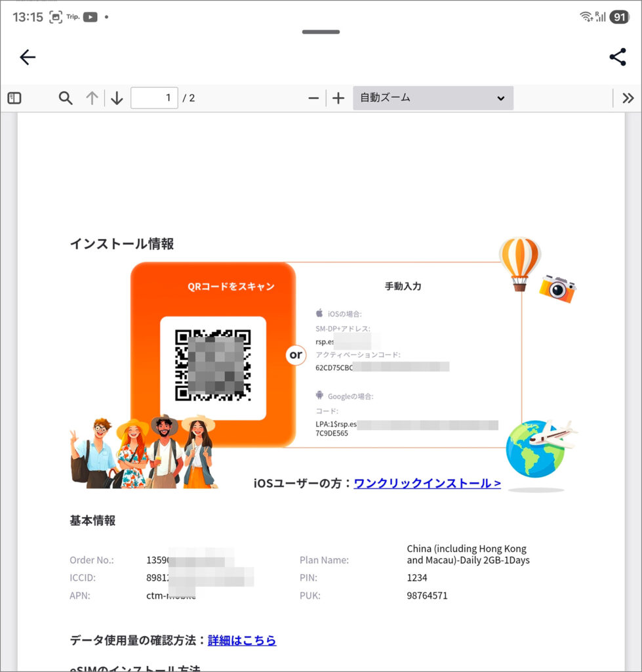This screenshot has width=642, height=672.
Task: Zoom in with plus button
Action: click(338, 98)
